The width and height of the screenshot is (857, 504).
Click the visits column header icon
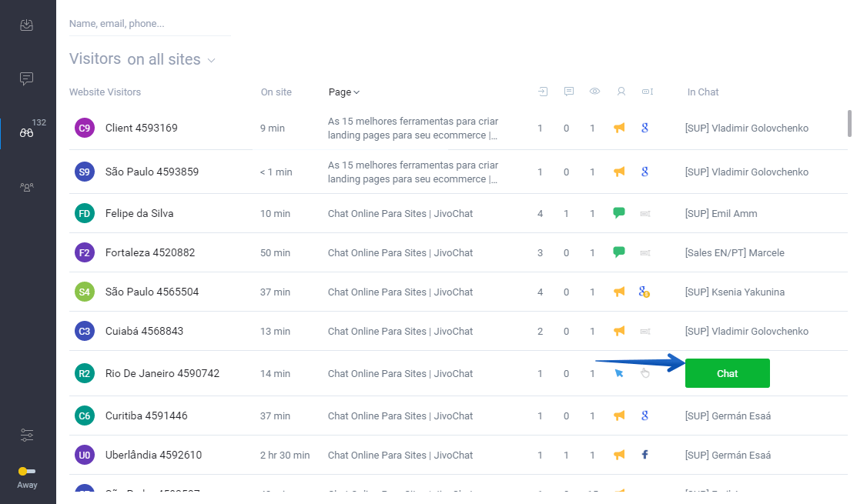click(543, 92)
